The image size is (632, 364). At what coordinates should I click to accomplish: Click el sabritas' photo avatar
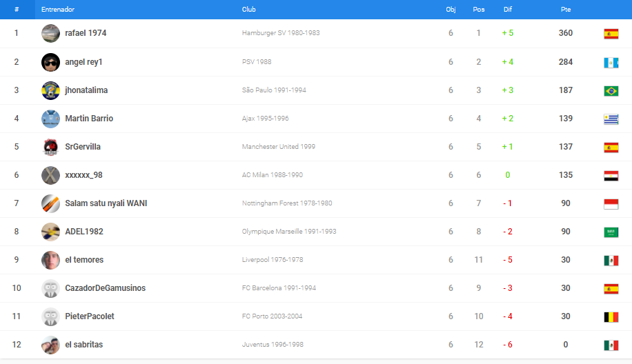(50, 345)
